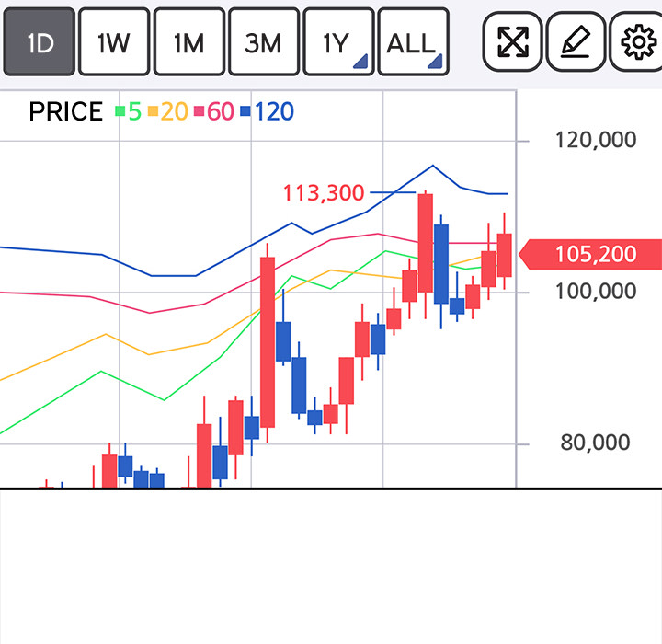
Task: Pick the 3M chart range
Action: [x=263, y=42]
